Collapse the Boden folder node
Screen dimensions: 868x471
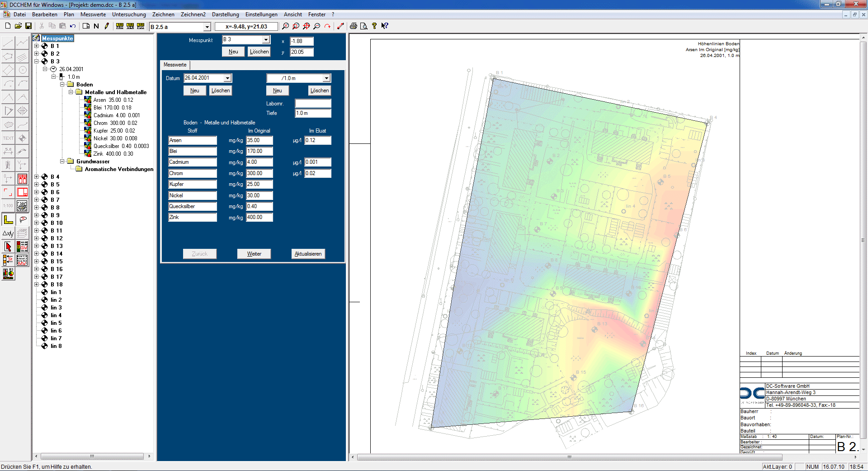[x=62, y=85]
